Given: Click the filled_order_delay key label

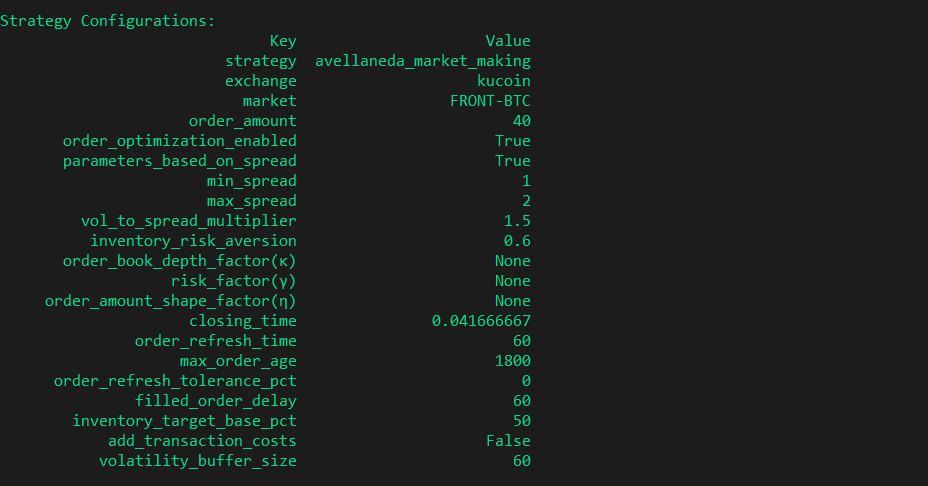Looking at the screenshot, I should tap(215, 401).
